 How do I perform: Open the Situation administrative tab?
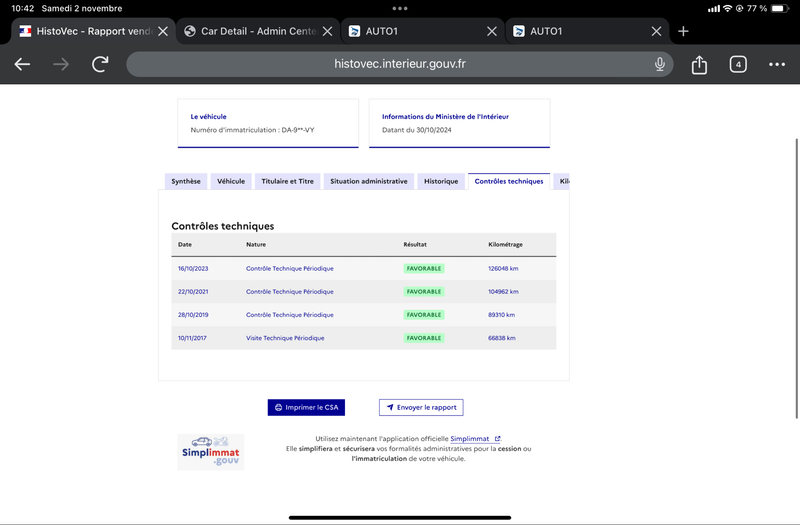point(369,181)
